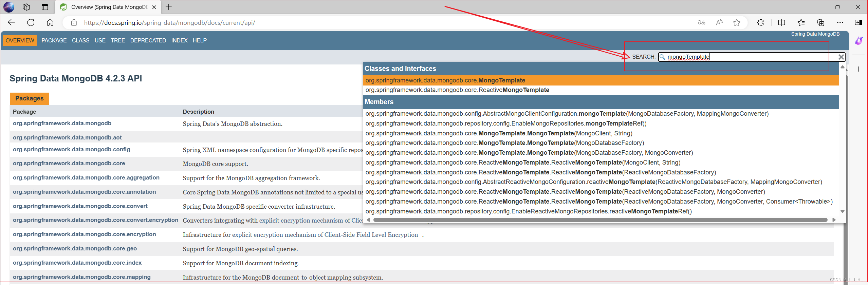Viewport: 868px width, 285px height.
Task: Toggle the browser sidebar
Action: 858,22
